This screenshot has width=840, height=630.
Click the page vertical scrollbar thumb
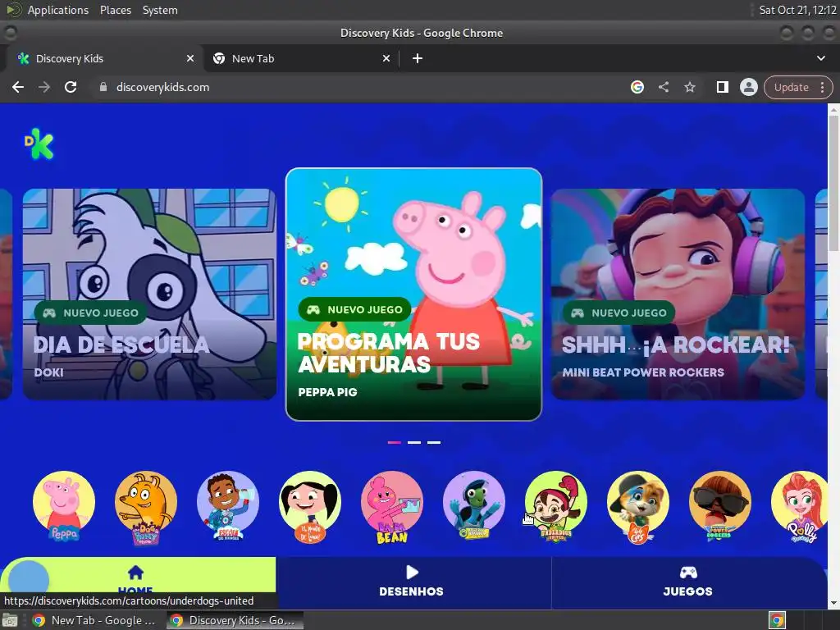pyautogui.click(x=833, y=182)
